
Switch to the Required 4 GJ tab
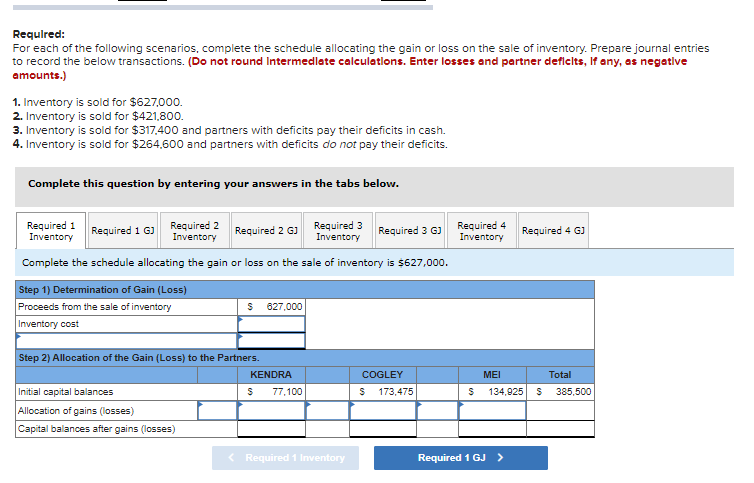[553, 231]
